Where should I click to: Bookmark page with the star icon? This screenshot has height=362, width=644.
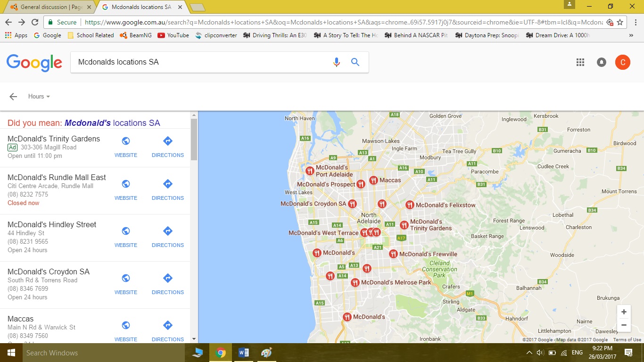[x=620, y=22]
